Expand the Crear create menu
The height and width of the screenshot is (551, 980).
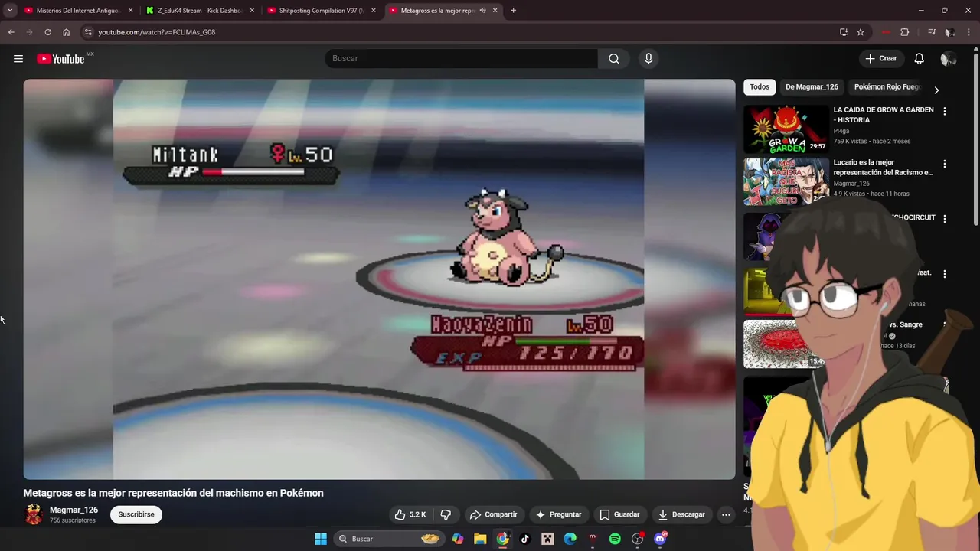881,59
